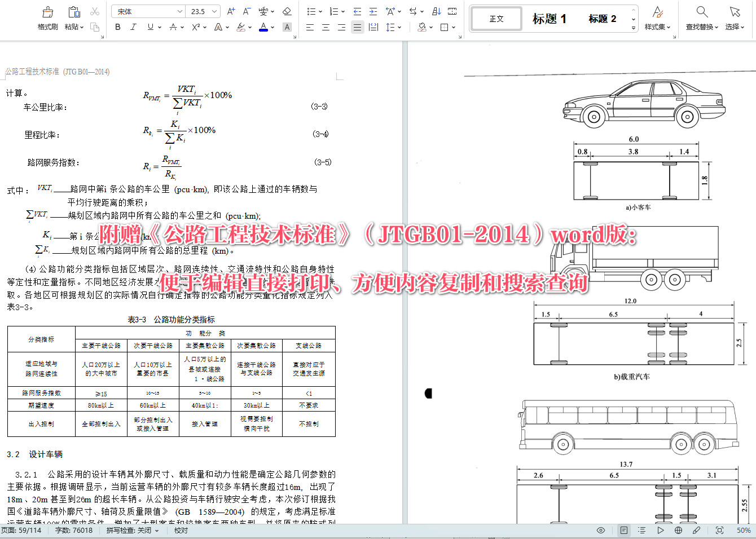The width and height of the screenshot is (756, 539).
Task: Open the borders dropdown arrow
Action: pos(454,27)
